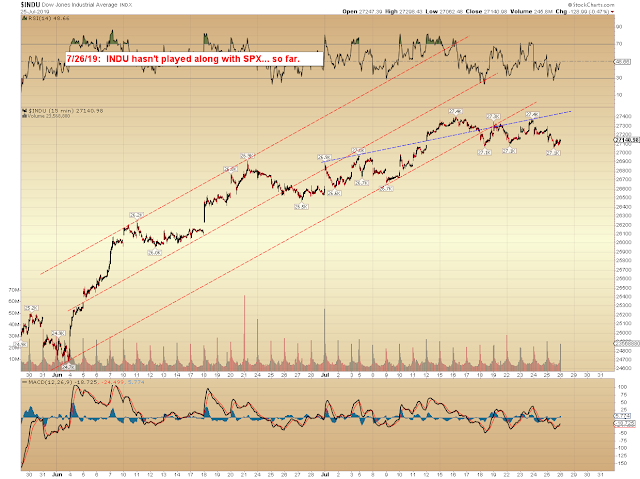Screen dimensions: 640x479
Task: Click the $INDU ticker symbol in header
Action: click(x=31, y=4)
